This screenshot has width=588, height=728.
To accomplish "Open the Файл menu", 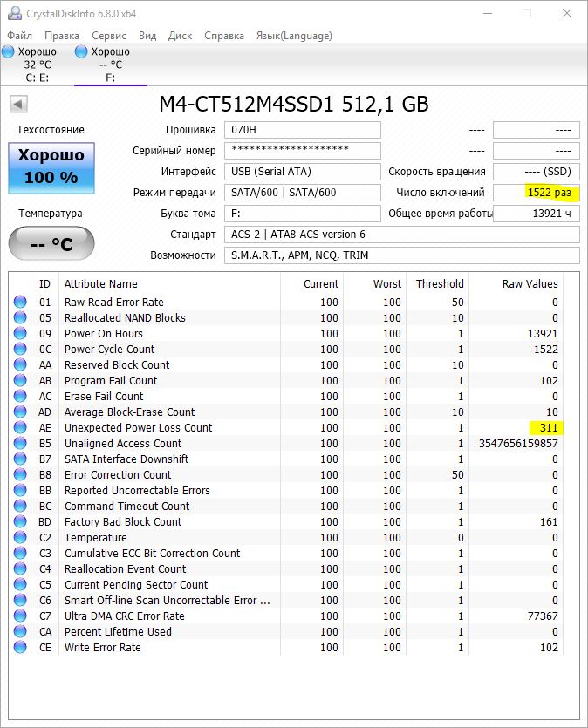I will coord(19,36).
